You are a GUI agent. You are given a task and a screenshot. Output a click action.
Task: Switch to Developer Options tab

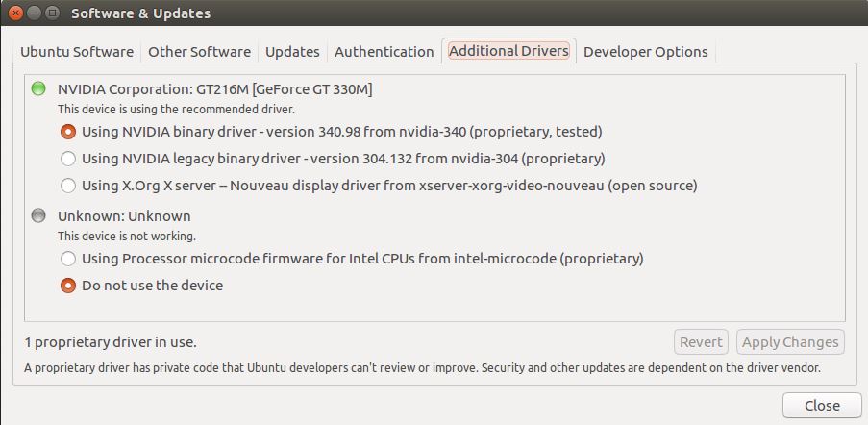coord(645,52)
